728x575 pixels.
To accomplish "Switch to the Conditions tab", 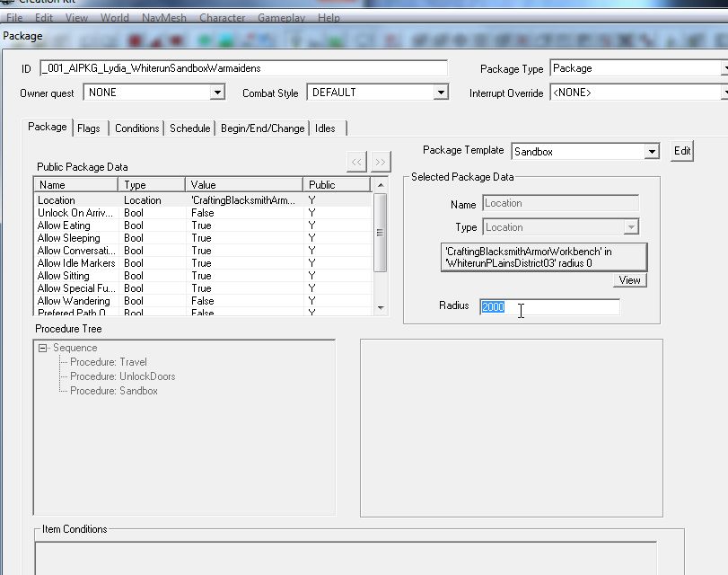I will pyautogui.click(x=137, y=128).
